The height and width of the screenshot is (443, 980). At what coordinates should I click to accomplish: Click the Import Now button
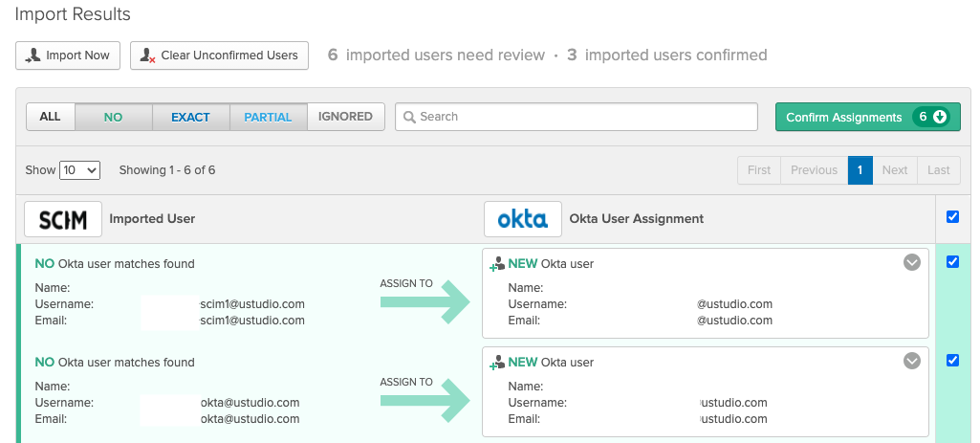(68, 55)
